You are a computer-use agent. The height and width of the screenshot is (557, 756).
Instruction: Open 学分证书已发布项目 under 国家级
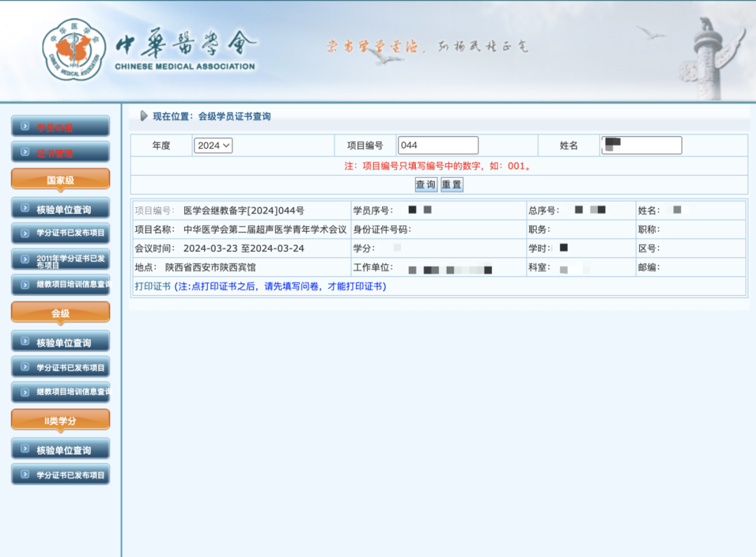61,233
